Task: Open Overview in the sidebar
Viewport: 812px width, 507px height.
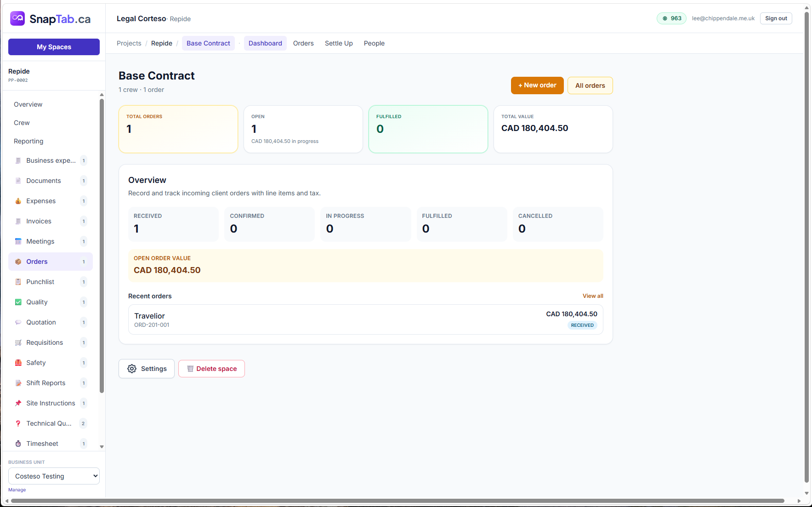Action: coord(28,104)
